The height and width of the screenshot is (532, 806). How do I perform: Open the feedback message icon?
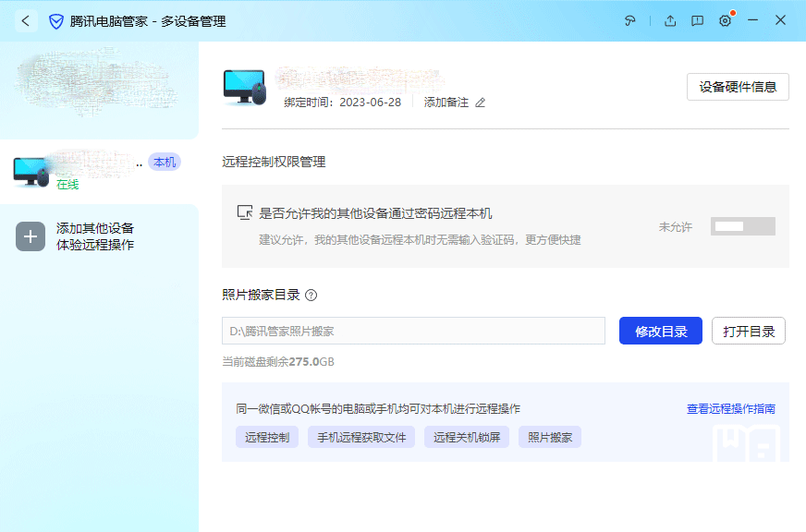point(698,20)
